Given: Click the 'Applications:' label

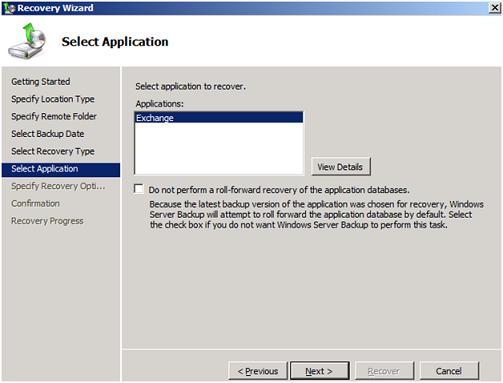Looking at the screenshot, I should pyautogui.click(x=159, y=104).
